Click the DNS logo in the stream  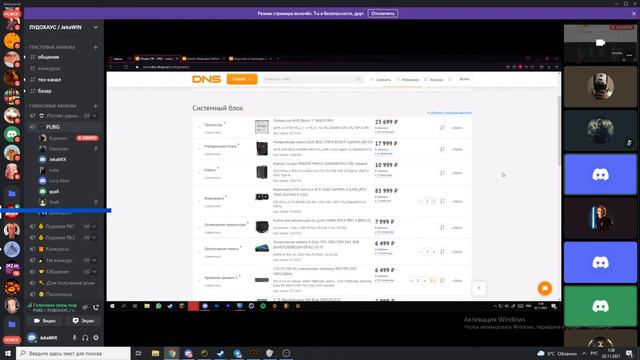point(207,79)
